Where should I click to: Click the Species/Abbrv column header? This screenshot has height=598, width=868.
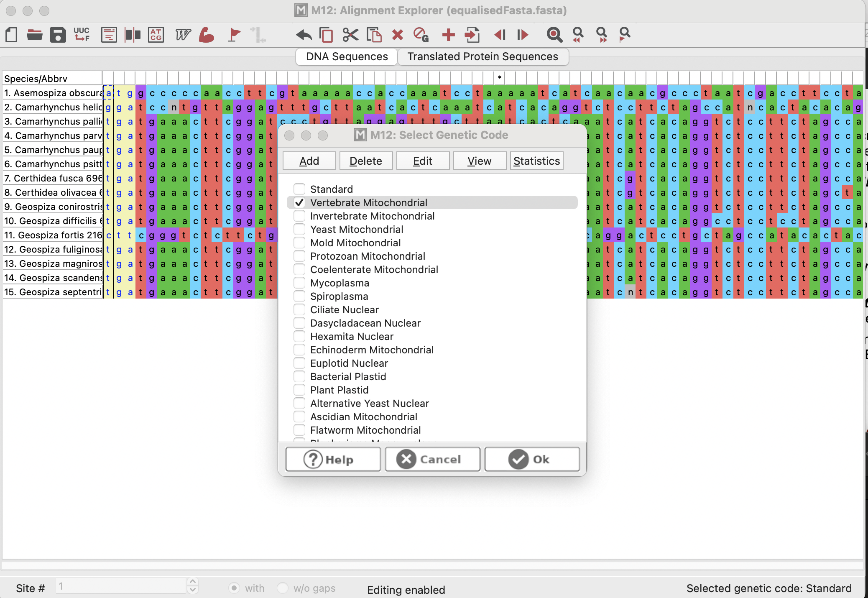pos(53,79)
